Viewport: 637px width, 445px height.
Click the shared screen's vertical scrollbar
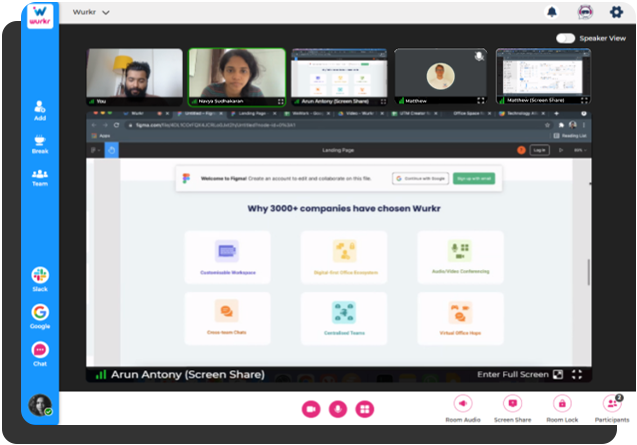[x=588, y=271]
